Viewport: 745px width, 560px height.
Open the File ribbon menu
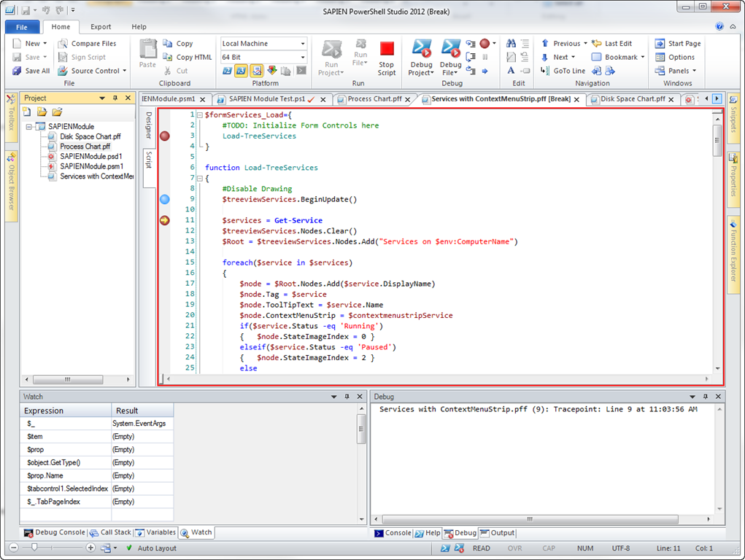point(22,27)
